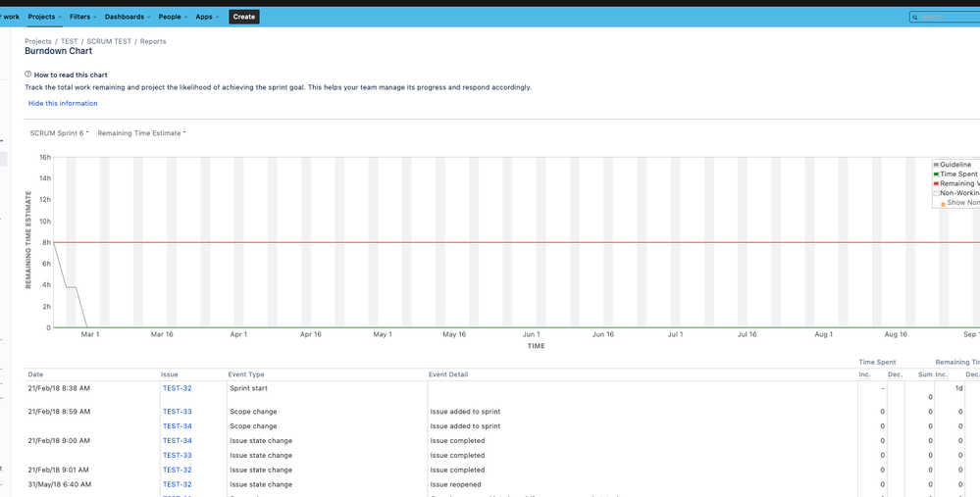This screenshot has width=980, height=497.
Task: Open TEST-34 link in Scope change row
Action: (x=177, y=425)
